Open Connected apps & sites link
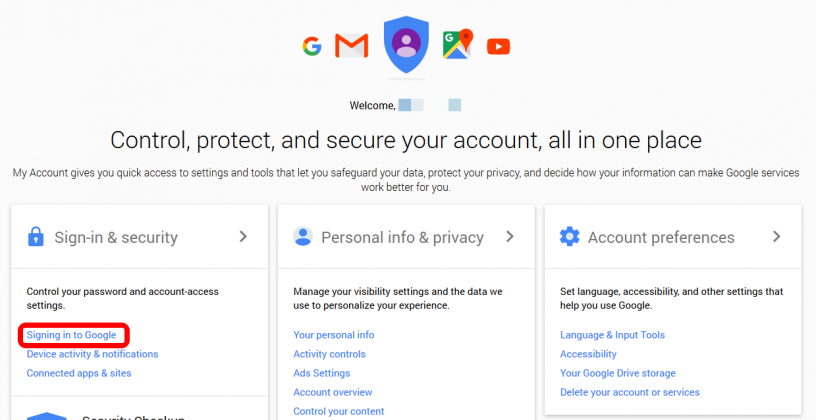The image size is (816, 420). pos(79,373)
